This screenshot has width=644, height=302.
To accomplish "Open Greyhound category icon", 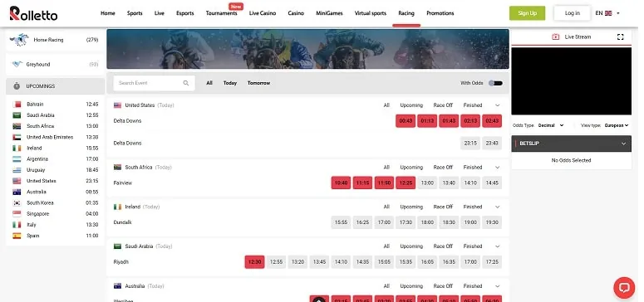I will coord(17,64).
